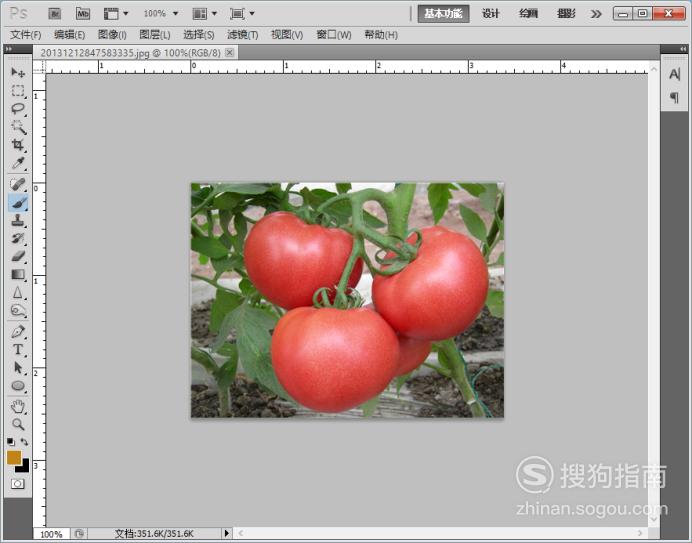Select the Eyedropper tool
The width and height of the screenshot is (692, 543).
18,163
